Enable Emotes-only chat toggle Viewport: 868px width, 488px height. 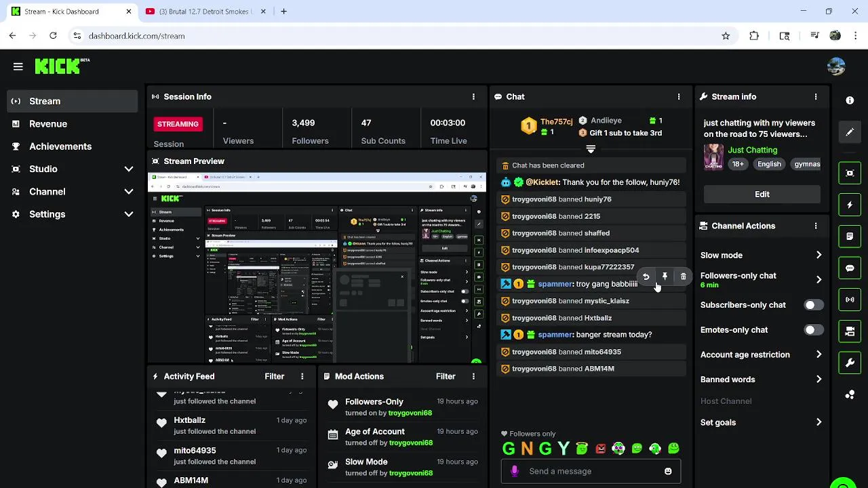[814, 330]
